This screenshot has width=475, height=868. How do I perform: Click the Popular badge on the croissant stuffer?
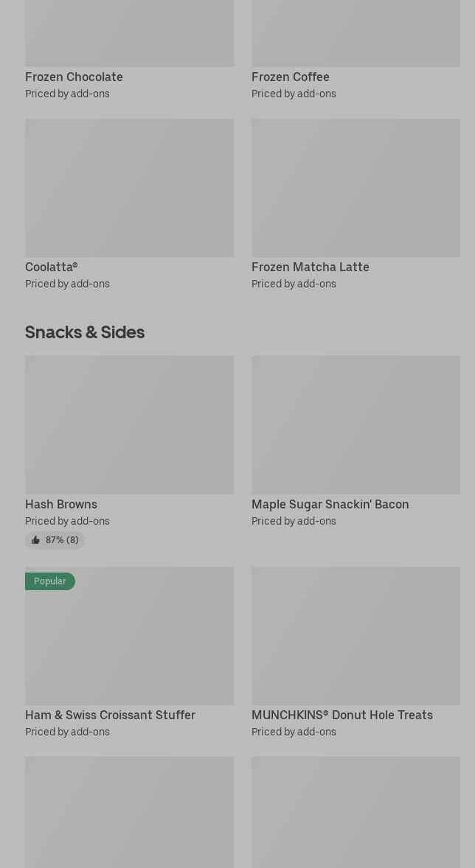coord(49,581)
